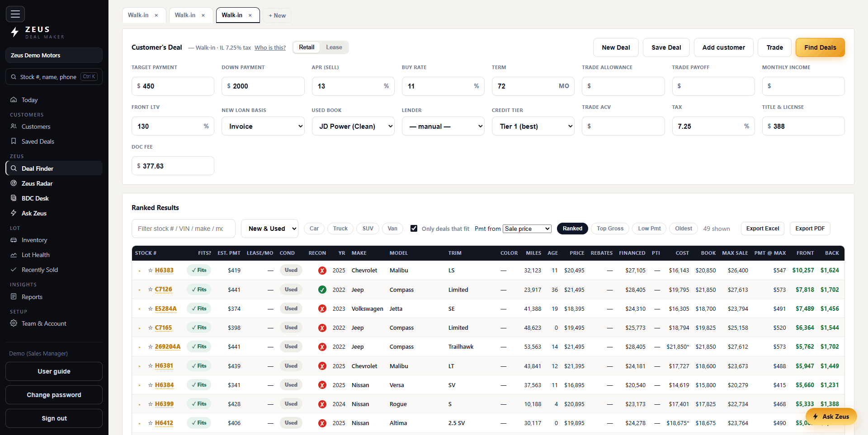Switch deal type to Lease
Viewport: 868px width, 435px height.
click(334, 47)
